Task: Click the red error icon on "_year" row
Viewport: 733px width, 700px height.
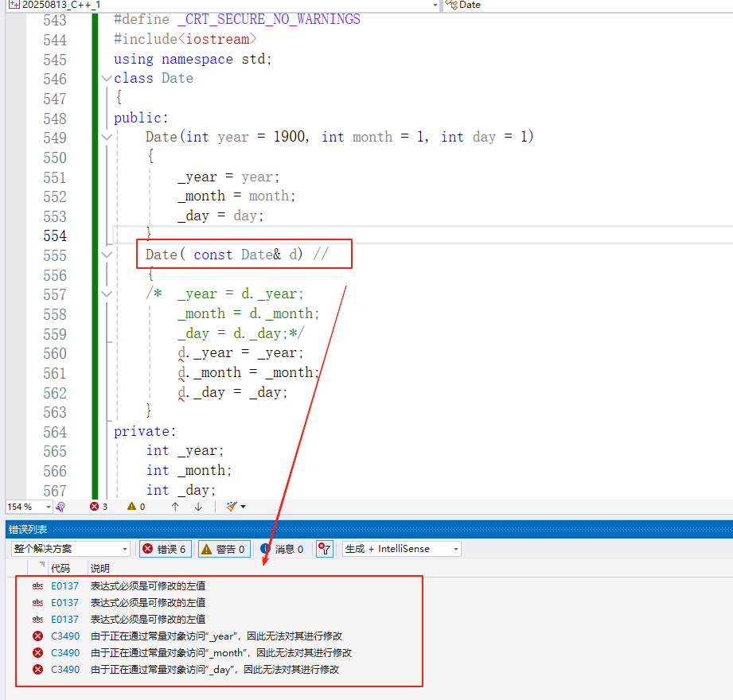Action: tap(38, 636)
